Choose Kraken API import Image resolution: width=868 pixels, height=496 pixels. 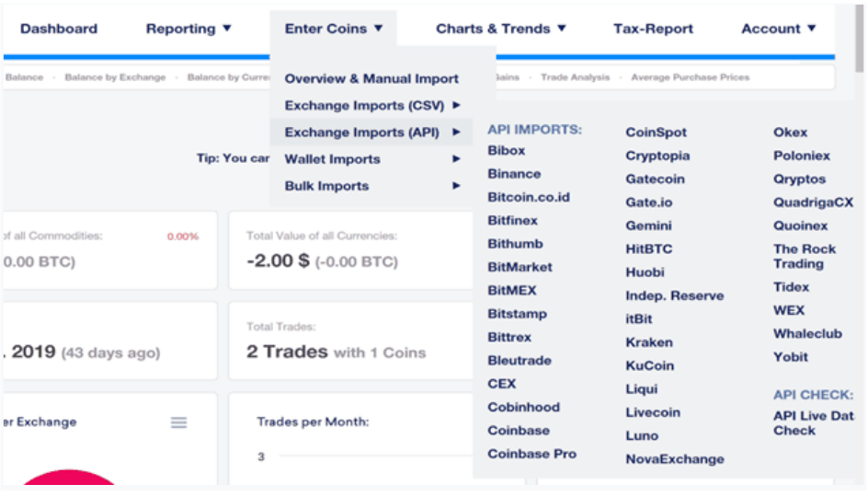pyautogui.click(x=649, y=342)
